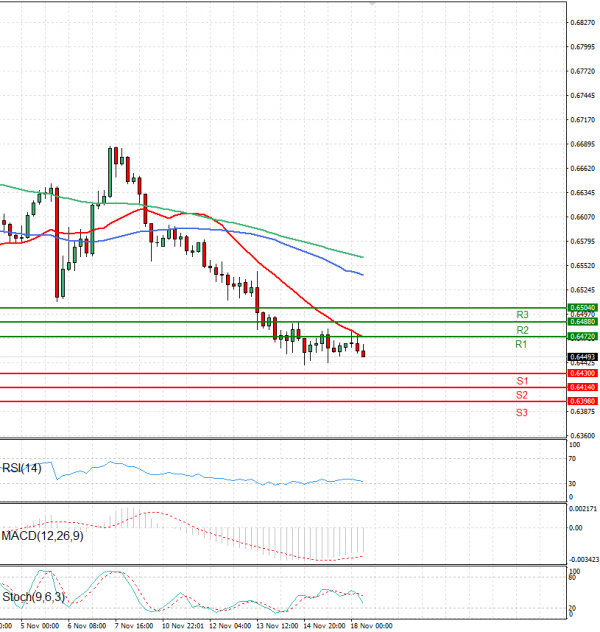Select the 0.65040 price tag
The height and width of the screenshot is (632, 600).
point(583,308)
